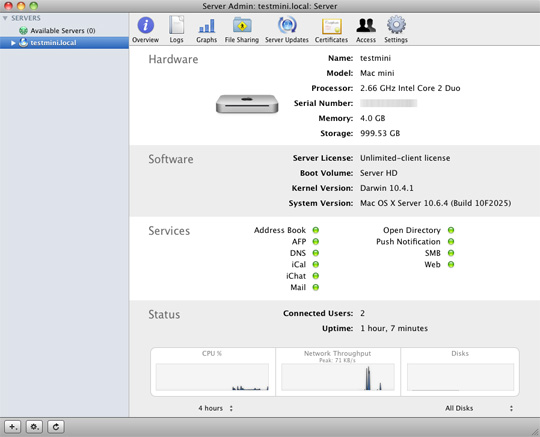Click the DNS green status dot

[x=315, y=253]
